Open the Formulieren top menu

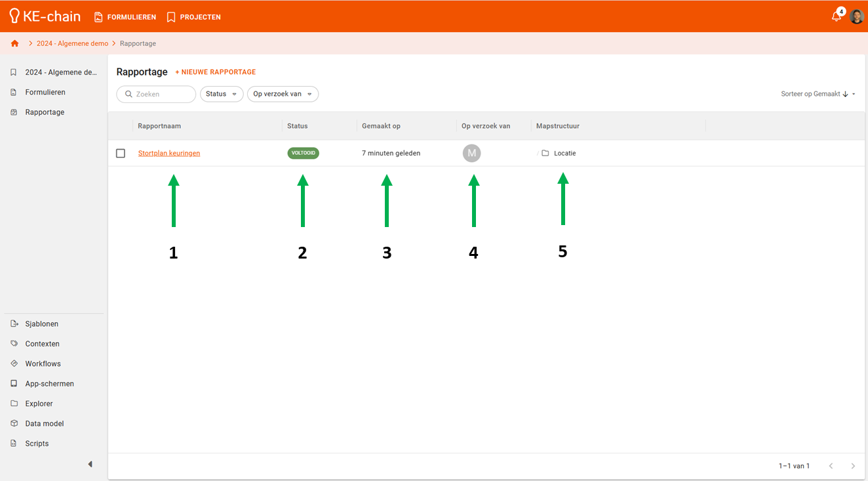tap(125, 17)
